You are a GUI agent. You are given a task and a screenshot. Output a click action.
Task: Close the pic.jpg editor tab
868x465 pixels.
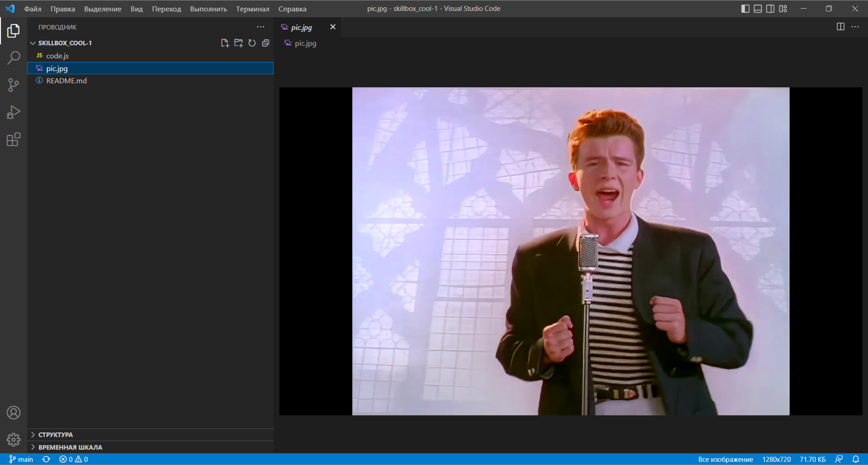(333, 27)
